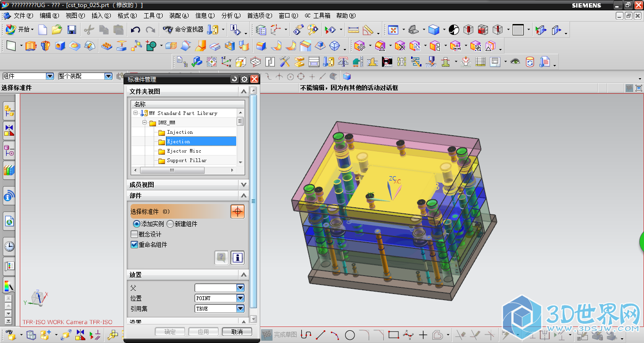644x343 pixels.
Task: Click the Measure Distance ruler icon
Action: [x=353, y=30]
